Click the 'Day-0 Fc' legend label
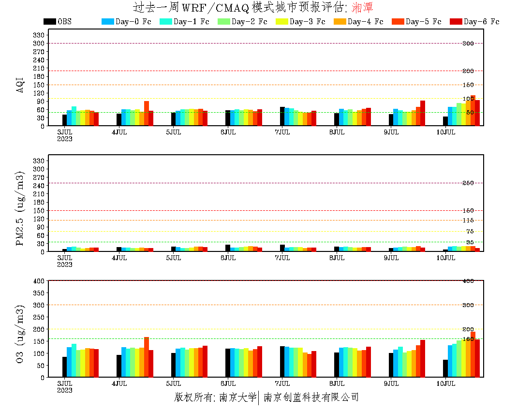The image size is (532, 411). point(133,21)
